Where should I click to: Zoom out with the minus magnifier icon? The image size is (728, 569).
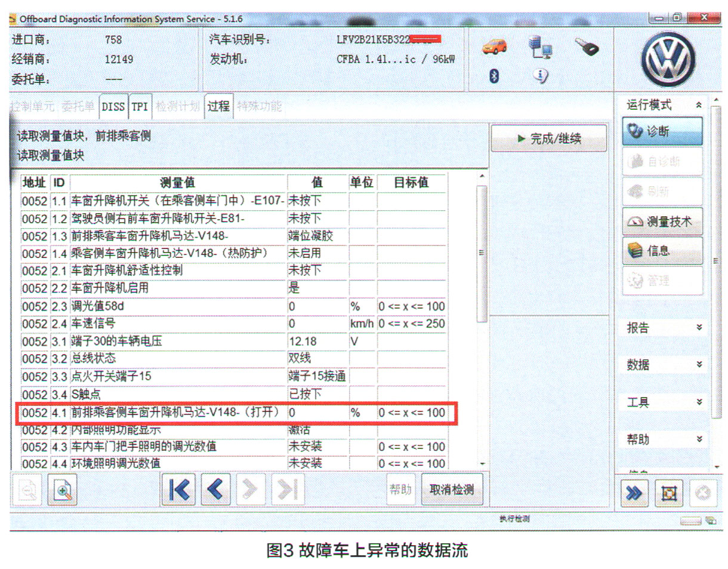point(27,491)
